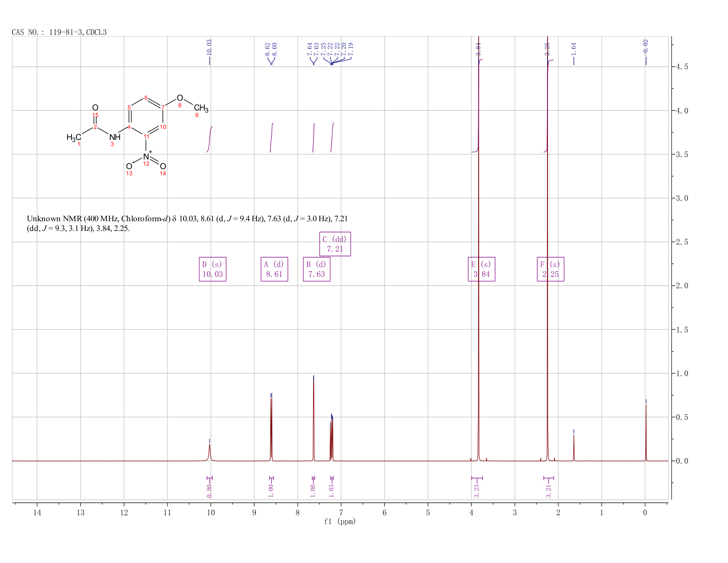Viewport: 728px width, 563px height.
Task: Click the doublet peak near 7.63 ppm
Action: [x=313, y=419]
